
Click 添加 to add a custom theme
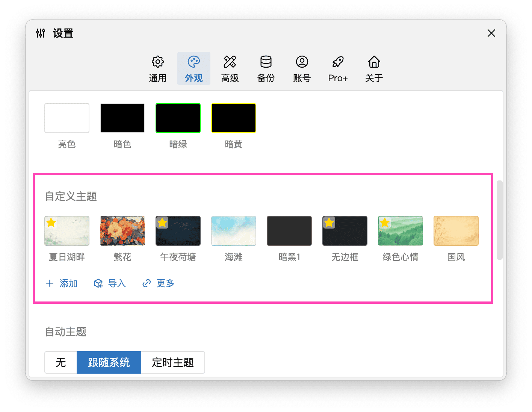click(x=62, y=283)
